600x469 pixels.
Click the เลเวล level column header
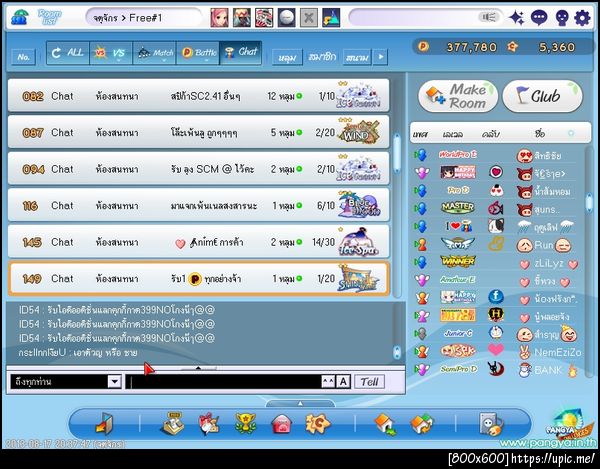coord(453,134)
